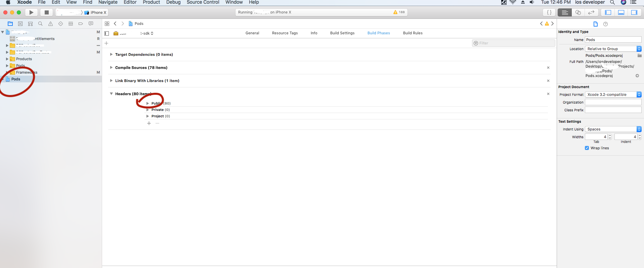Viewport: 644px width, 268px height.
Task: Run the project with the Play button
Action: [x=31, y=12]
